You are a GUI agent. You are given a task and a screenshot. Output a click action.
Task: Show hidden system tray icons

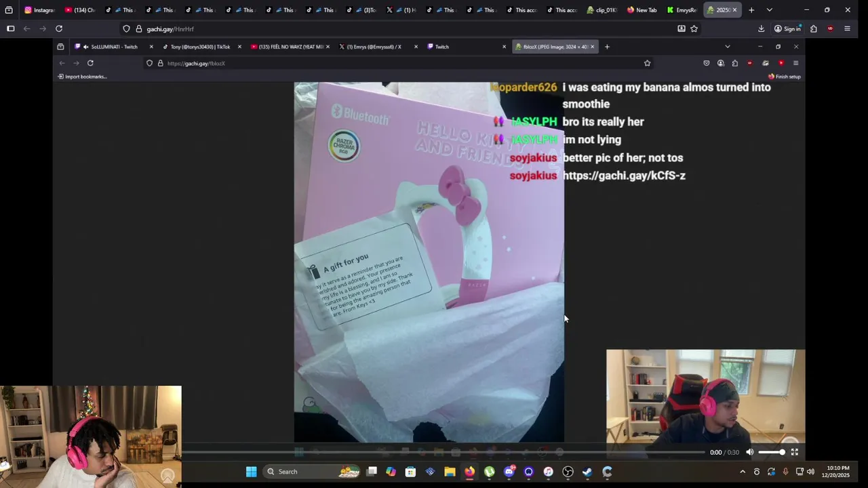(743, 472)
